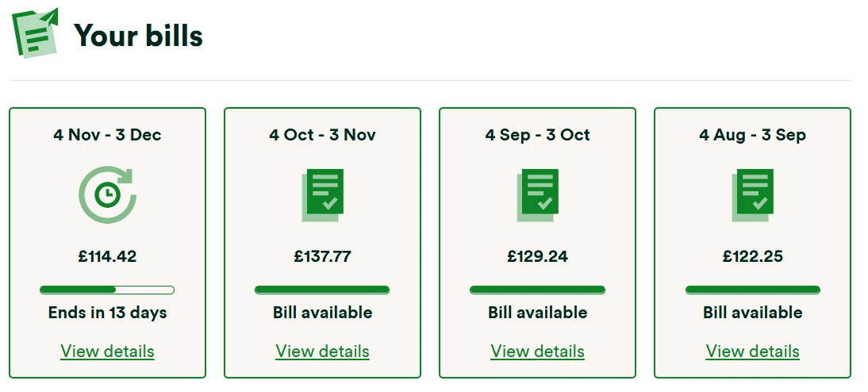Screen dimensions: 868x392
Task: Click the £114.42 amount
Action: (107, 256)
